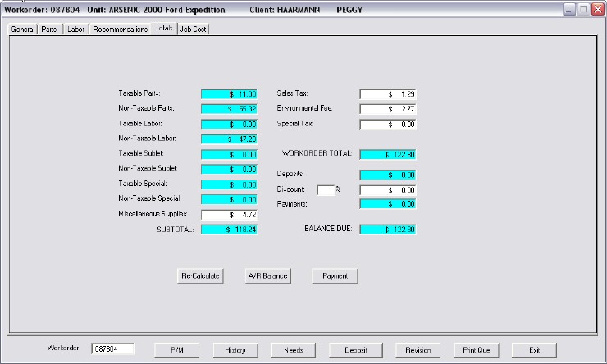The height and width of the screenshot is (364, 607).
Task: Open the workorder History
Action: point(235,349)
